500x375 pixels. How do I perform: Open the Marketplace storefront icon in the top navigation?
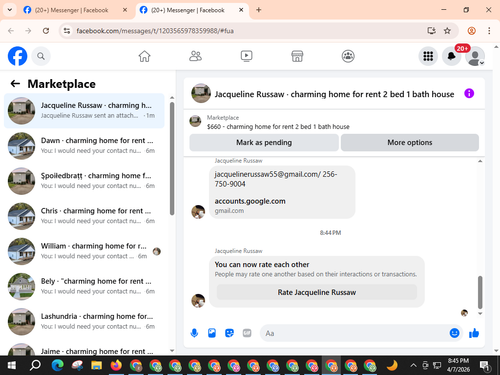pos(297,56)
